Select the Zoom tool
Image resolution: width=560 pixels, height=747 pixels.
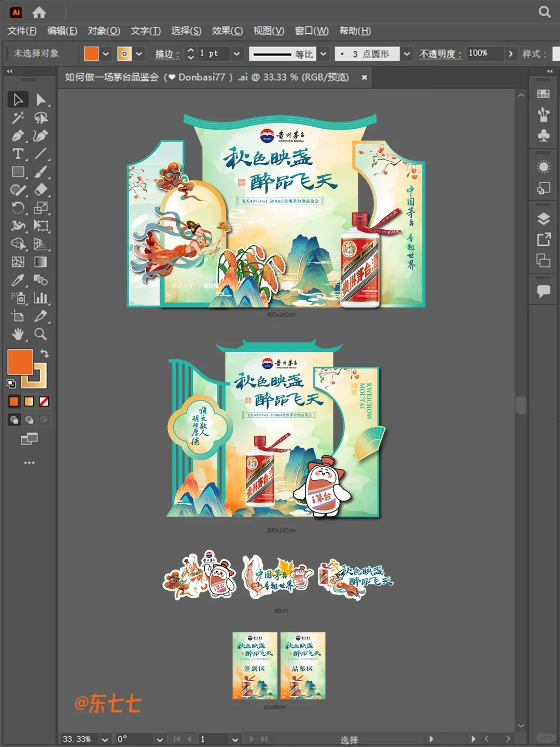coord(41,334)
